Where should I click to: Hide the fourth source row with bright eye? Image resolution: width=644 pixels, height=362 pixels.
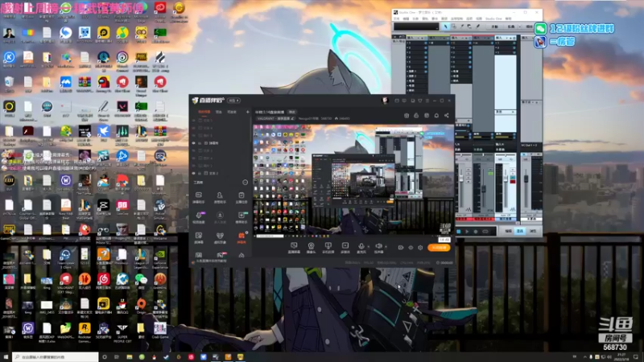pos(194,143)
